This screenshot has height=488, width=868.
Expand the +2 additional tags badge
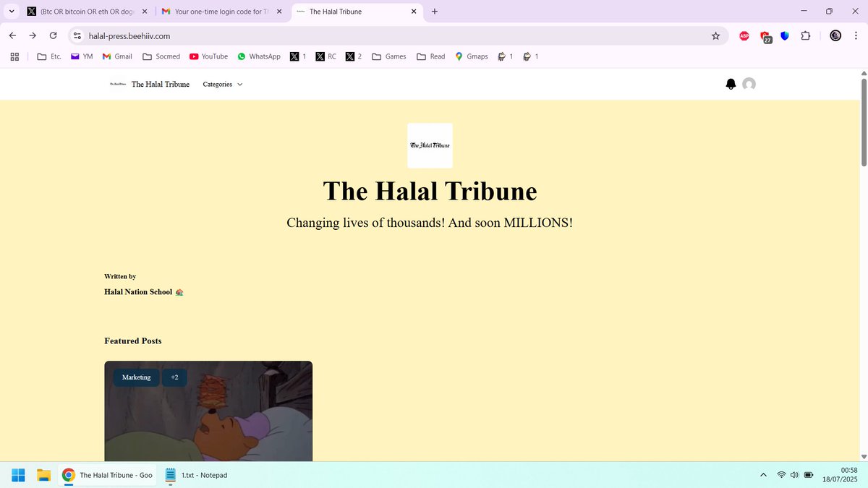174,377
